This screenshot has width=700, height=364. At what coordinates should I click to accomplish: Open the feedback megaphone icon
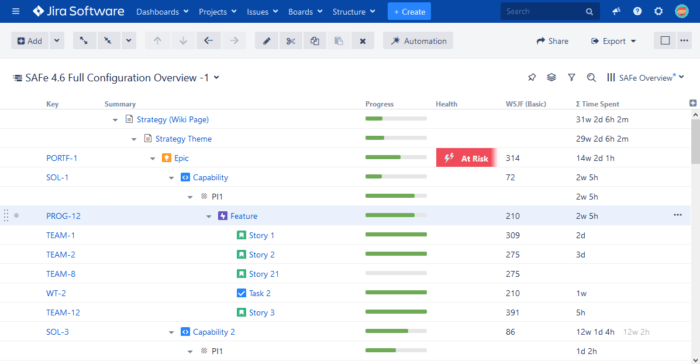coord(617,11)
